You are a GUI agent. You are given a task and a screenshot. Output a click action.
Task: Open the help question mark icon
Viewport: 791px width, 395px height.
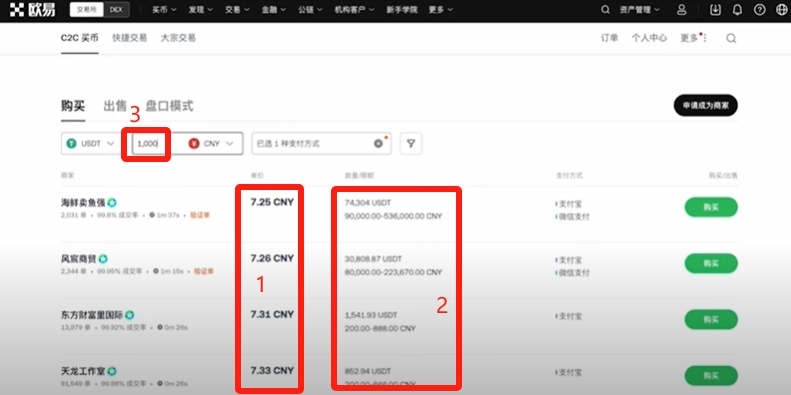pos(759,10)
